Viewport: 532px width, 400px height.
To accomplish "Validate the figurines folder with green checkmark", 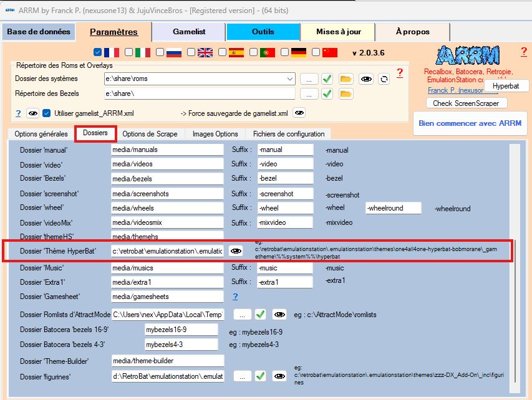I will 261,376.
